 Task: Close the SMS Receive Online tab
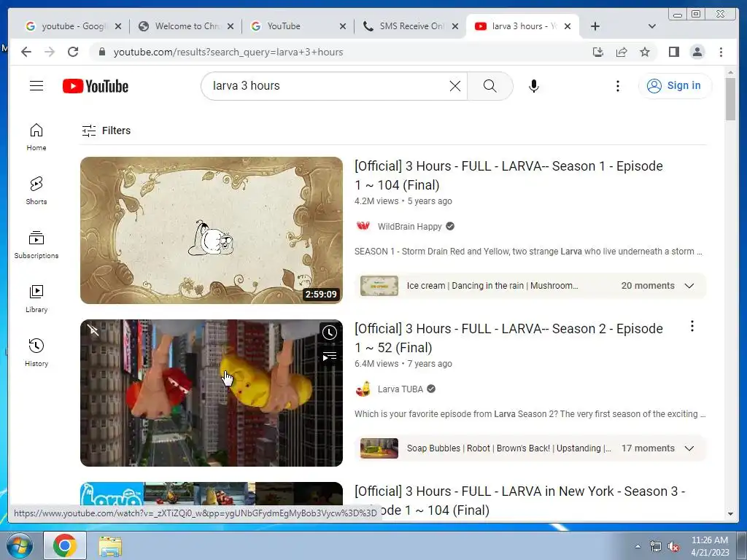click(x=455, y=26)
